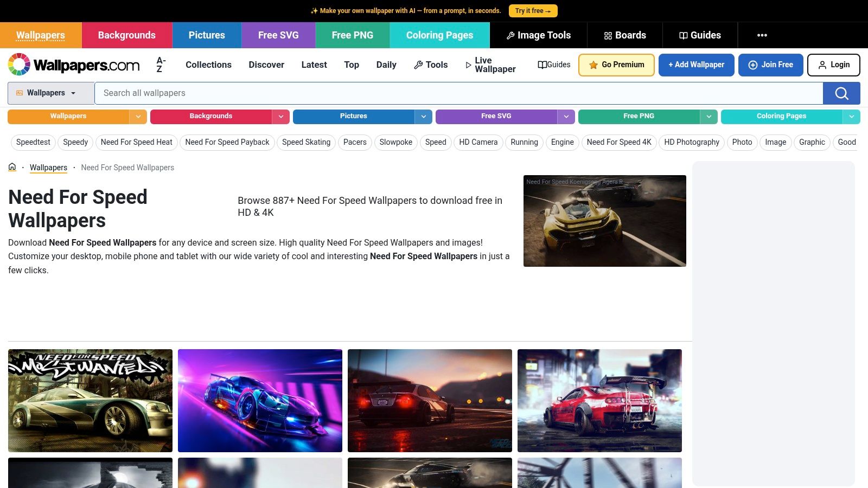This screenshot has width=868, height=488.
Task: Open Collections in the navigation menu
Action: [x=208, y=65]
